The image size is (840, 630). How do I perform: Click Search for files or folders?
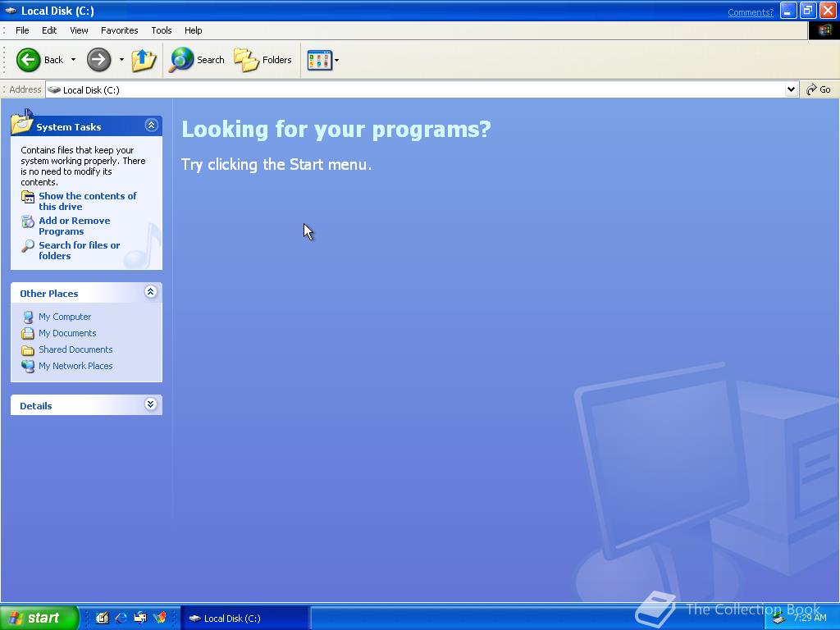click(80, 250)
